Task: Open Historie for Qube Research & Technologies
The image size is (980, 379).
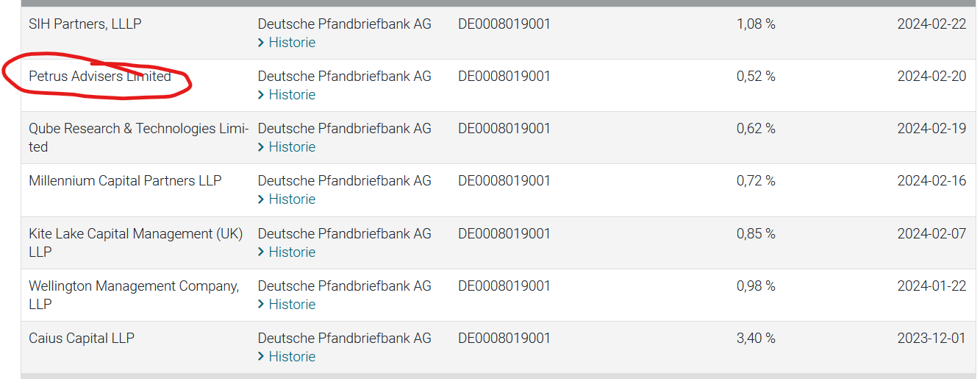Action: [x=292, y=147]
